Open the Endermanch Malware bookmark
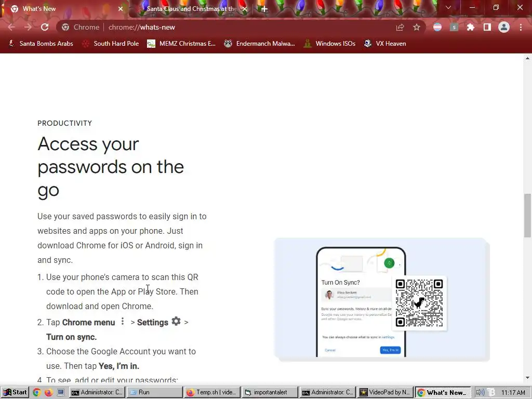 [x=260, y=44]
